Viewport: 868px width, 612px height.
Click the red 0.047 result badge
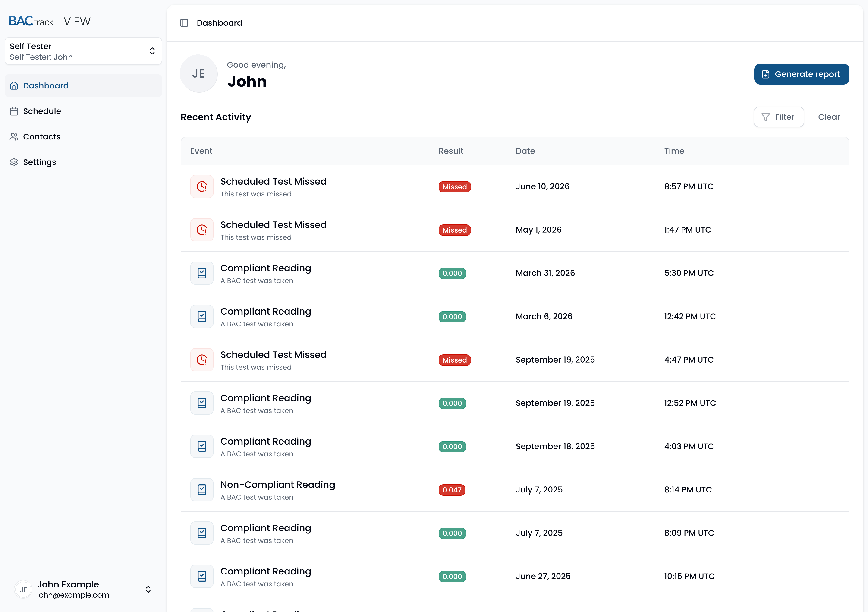click(x=452, y=490)
